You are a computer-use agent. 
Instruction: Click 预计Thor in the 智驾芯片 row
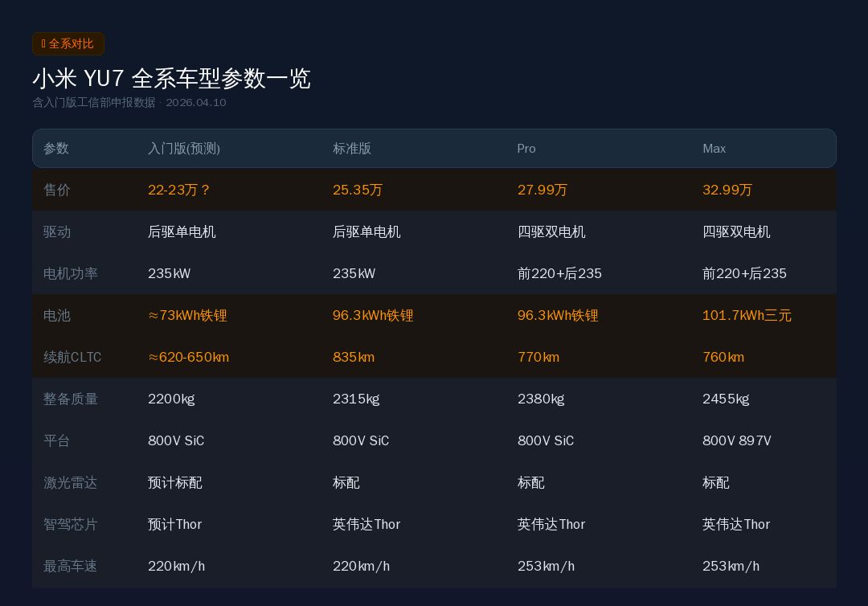pyautogui.click(x=174, y=525)
